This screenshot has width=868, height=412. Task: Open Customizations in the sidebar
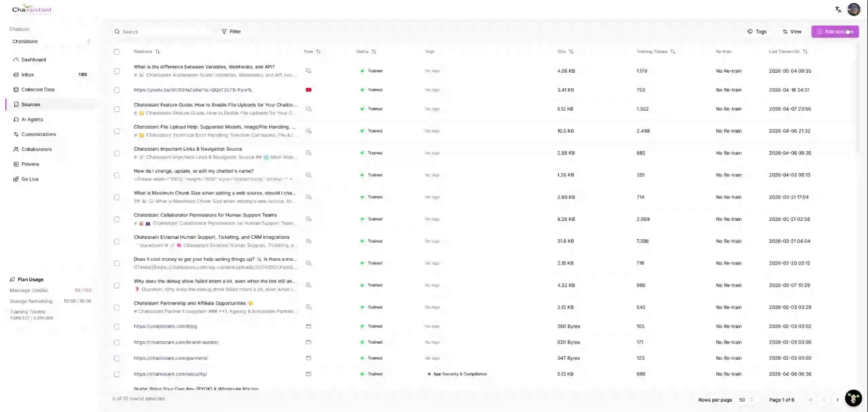pos(52,135)
